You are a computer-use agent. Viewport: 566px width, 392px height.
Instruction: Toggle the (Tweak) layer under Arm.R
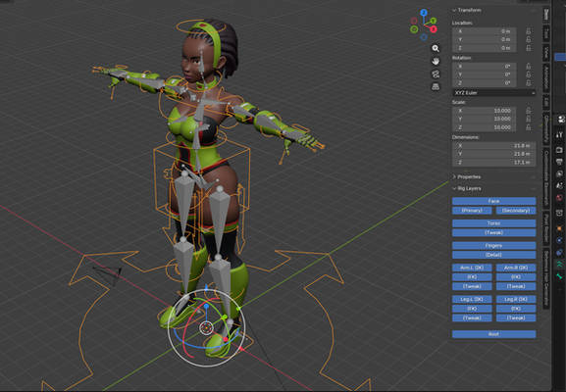pos(516,286)
